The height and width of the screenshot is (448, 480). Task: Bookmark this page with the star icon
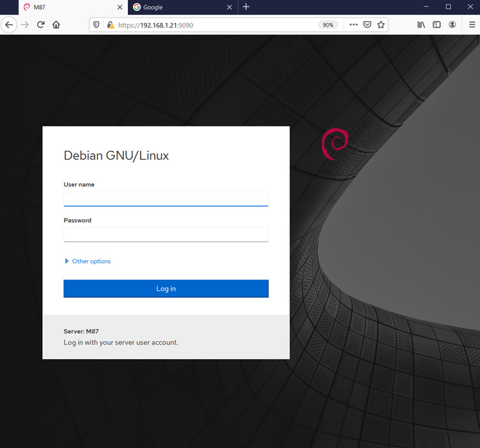pos(381,25)
